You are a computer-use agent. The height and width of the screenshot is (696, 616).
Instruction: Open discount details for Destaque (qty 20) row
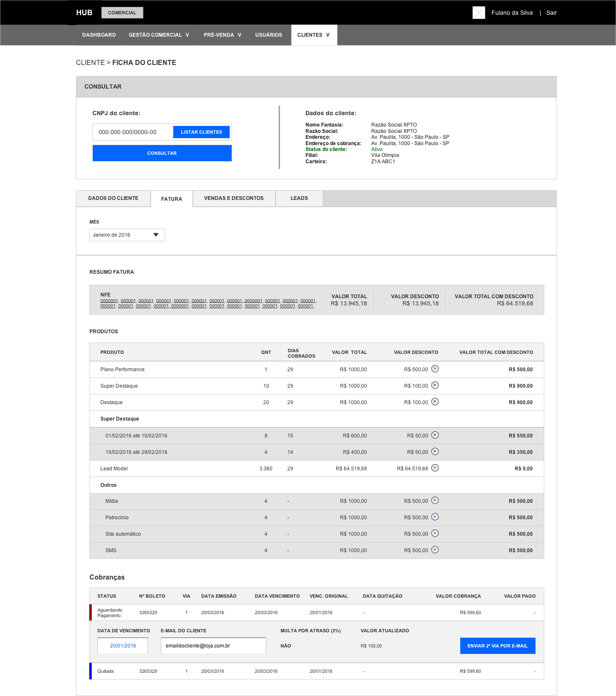pos(435,402)
